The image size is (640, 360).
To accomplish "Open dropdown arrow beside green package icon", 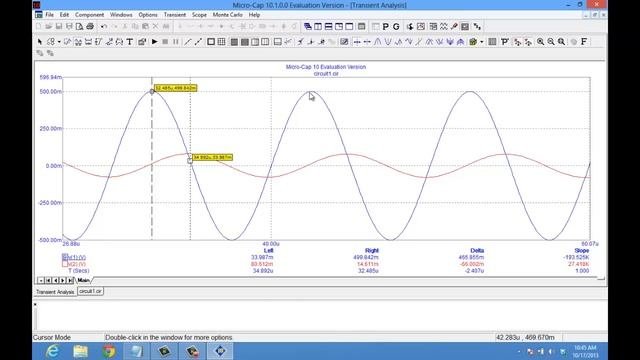I will (482, 42).
